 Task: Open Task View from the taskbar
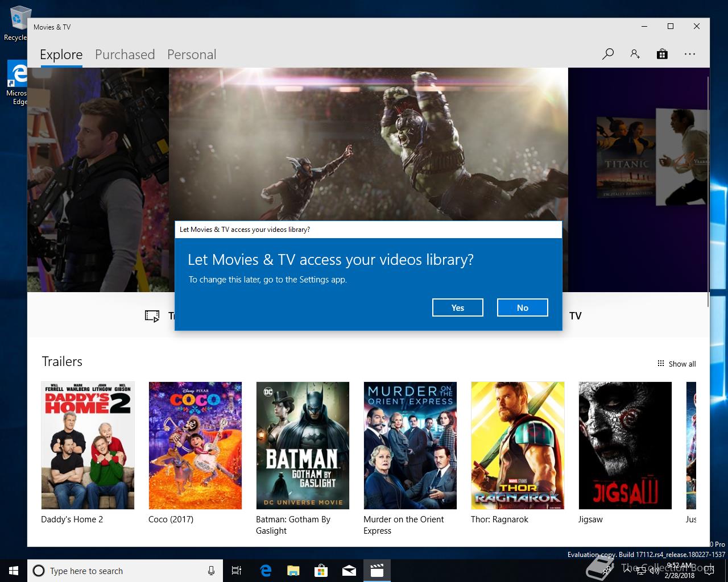(237, 571)
